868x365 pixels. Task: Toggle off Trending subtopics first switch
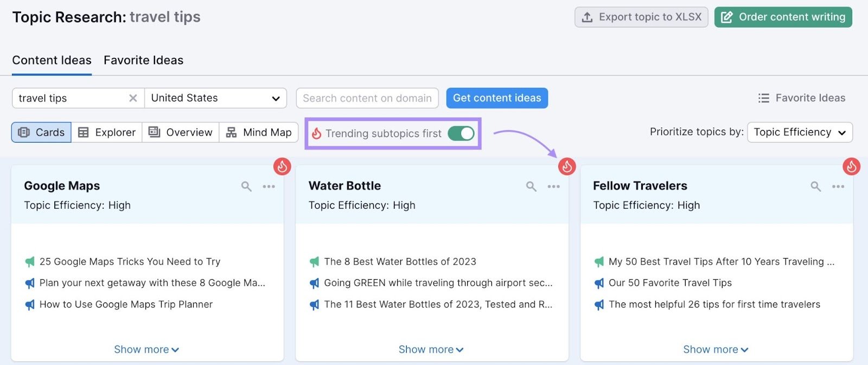pos(461,133)
